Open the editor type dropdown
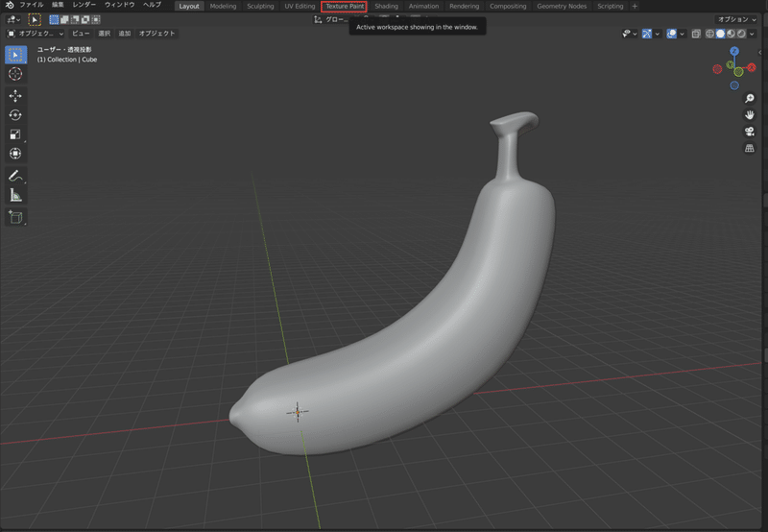The width and height of the screenshot is (768, 532). tap(13, 19)
